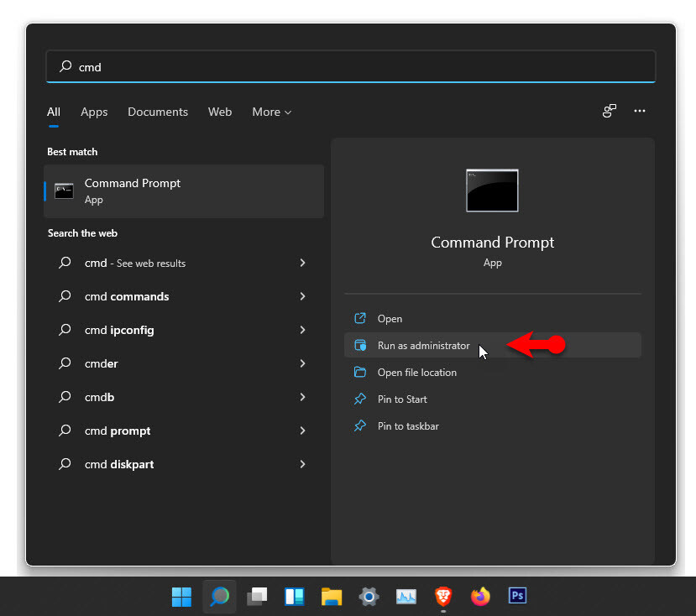Open the performance monitor taskbar icon
Viewport: 696px width, 616px height.
coord(406,597)
